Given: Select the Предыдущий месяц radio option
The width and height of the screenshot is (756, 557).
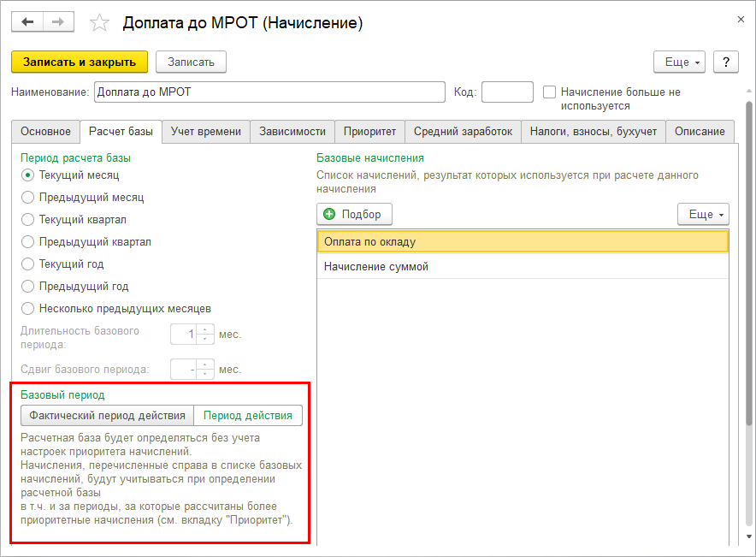Looking at the screenshot, I should 27,198.
